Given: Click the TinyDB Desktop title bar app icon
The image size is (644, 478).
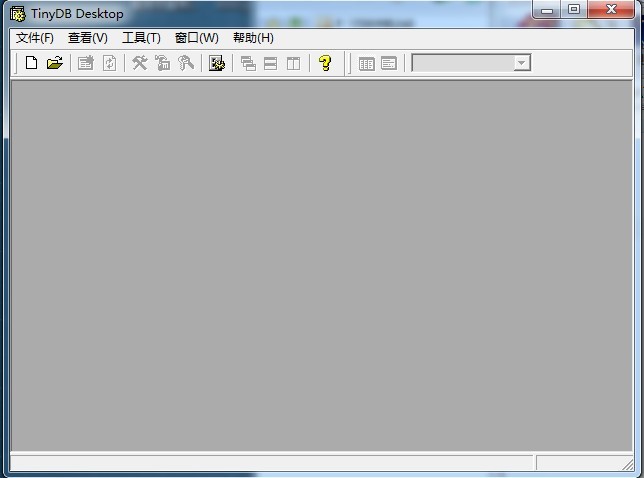Looking at the screenshot, I should click(18, 13).
